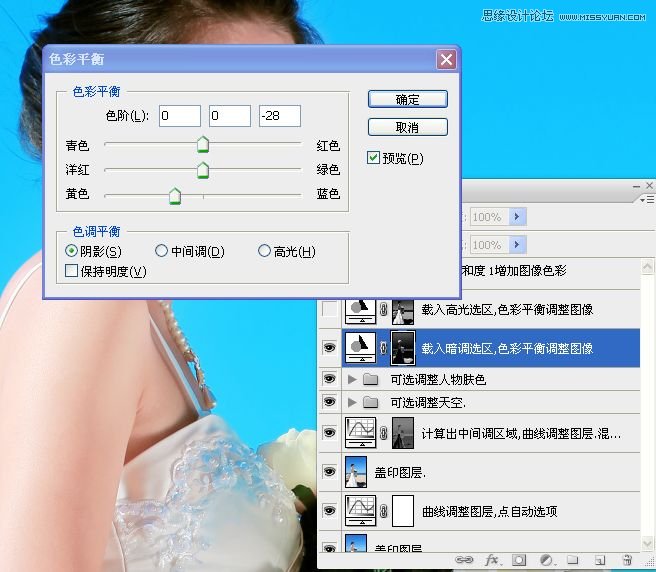This screenshot has width=656, height=572.
Task: Hide the 可选调整天空 group eye icon
Action: (330, 402)
